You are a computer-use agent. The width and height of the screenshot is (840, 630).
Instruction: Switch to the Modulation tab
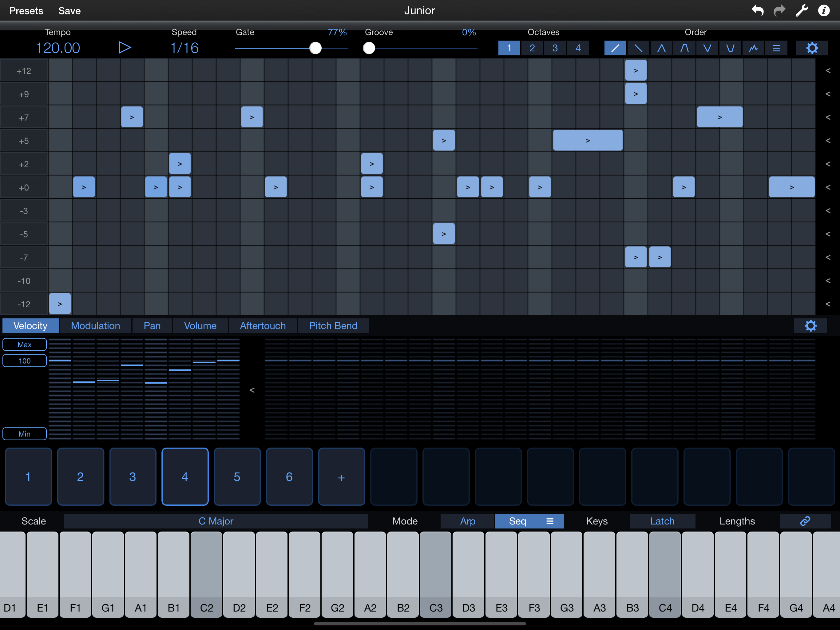pyautogui.click(x=95, y=326)
